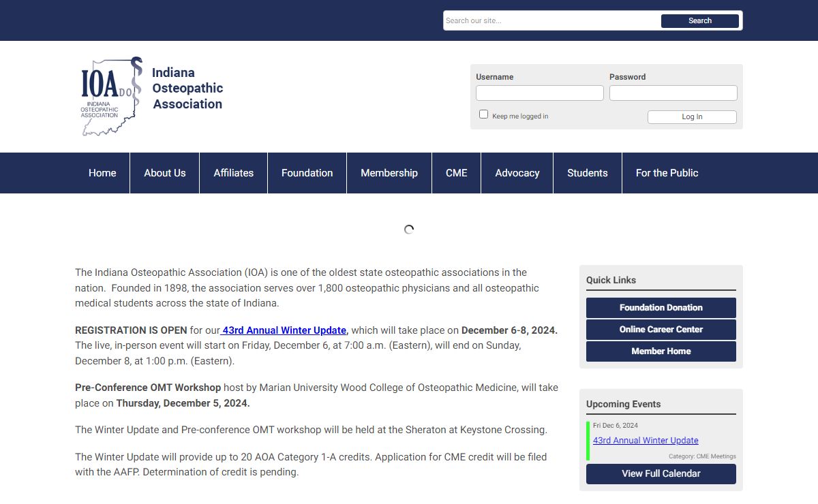This screenshot has width=818, height=504.
Task: Open the Foundation Donation quick link
Action: [661, 308]
